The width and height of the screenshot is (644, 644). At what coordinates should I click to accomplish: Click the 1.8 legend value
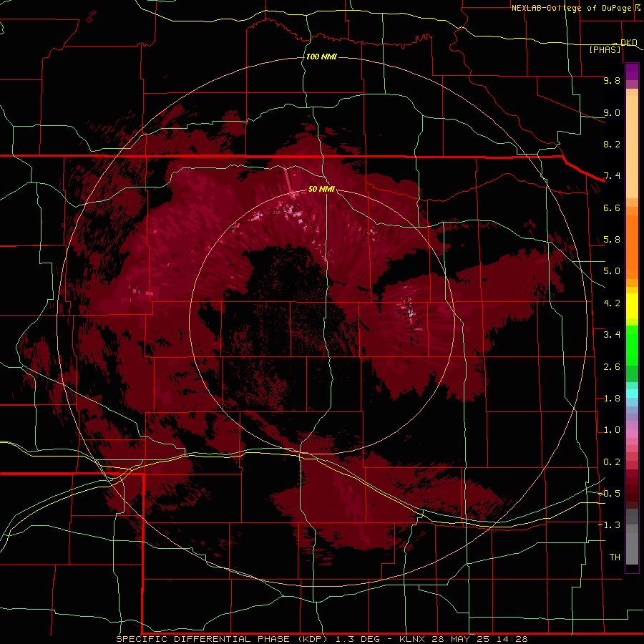[x=612, y=399]
